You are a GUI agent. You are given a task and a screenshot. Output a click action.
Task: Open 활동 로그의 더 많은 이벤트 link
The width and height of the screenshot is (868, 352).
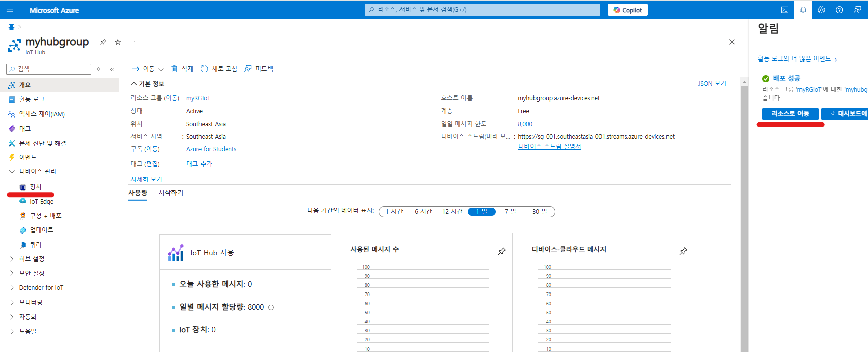[797, 59]
